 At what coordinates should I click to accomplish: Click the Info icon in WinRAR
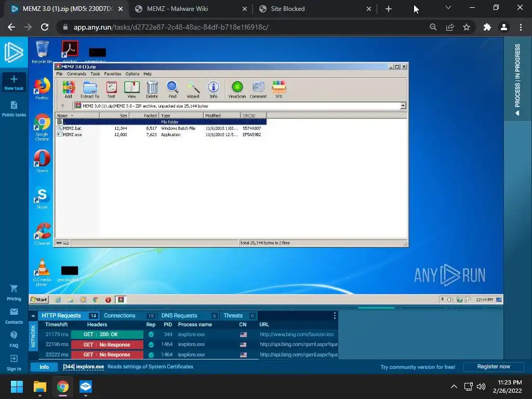click(x=214, y=89)
